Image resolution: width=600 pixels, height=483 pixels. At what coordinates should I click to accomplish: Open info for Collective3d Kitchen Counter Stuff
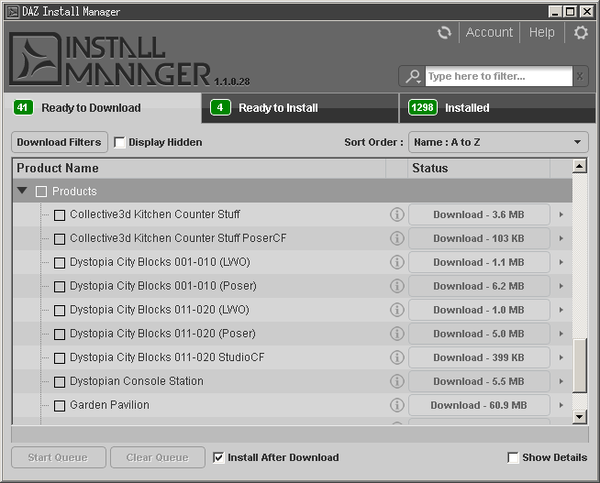[397, 214]
